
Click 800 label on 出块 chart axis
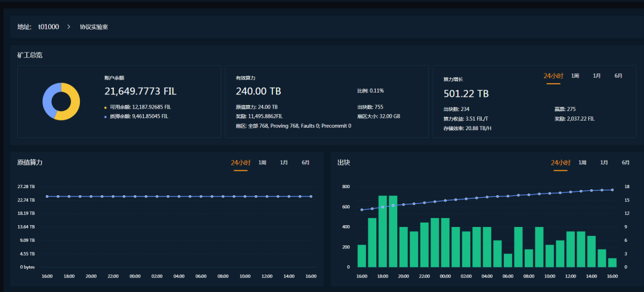(x=345, y=187)
